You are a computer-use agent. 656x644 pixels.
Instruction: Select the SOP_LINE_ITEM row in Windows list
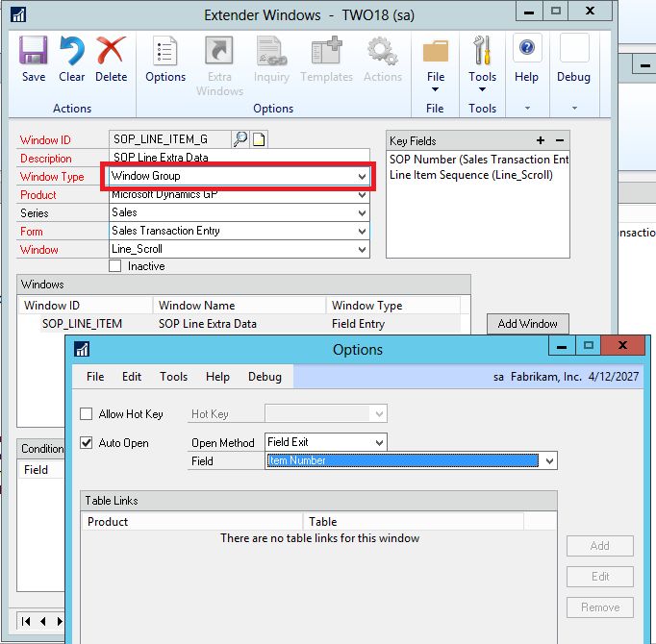[240, 324]
